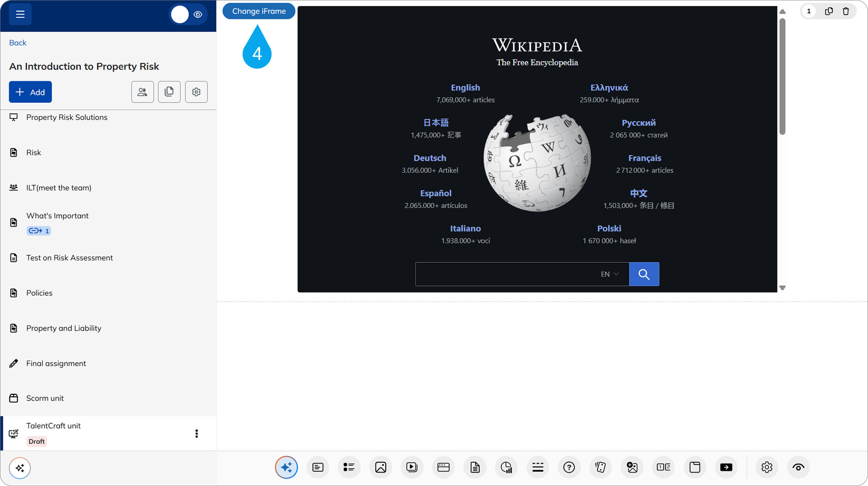Expand the blue Add button menu

click(x=30, y=92)
